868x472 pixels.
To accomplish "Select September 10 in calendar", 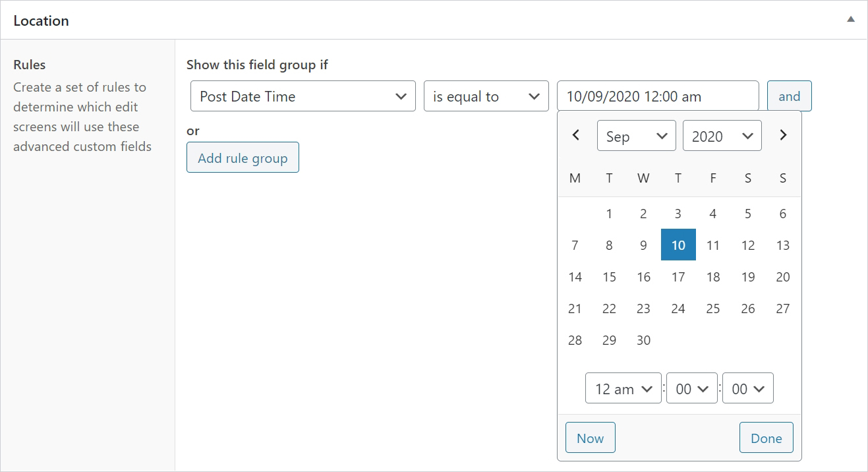I will coord(678,245).
